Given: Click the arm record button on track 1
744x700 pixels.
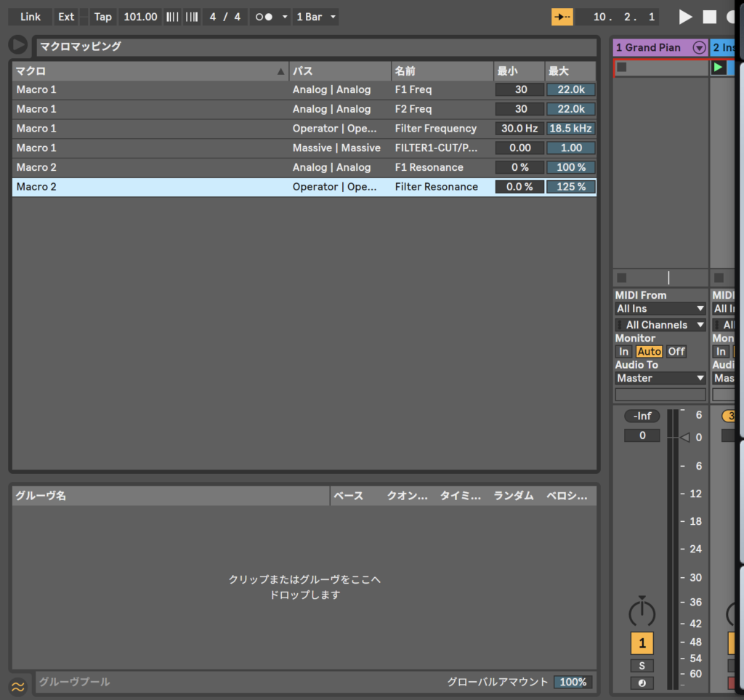Looking at the screenshot, I should (x=642, y=683).
